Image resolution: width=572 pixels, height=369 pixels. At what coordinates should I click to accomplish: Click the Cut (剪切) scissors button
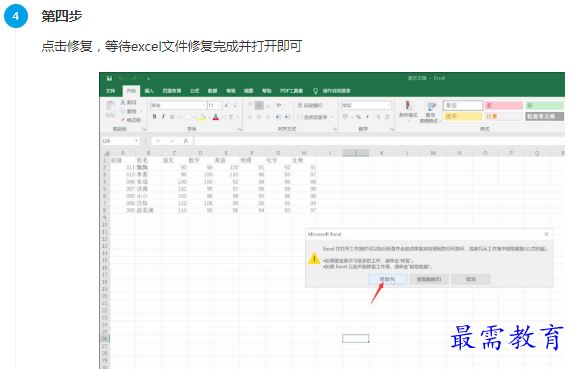128,103
